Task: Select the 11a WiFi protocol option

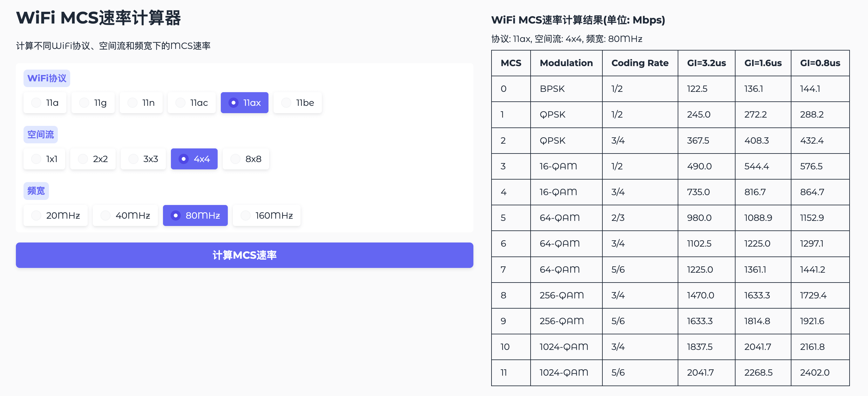Action: click(45, 102)
